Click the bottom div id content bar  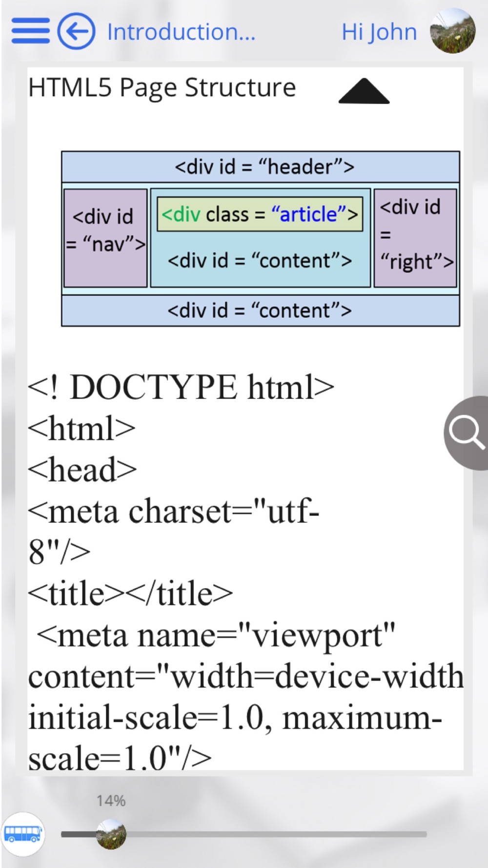(261, 310)
